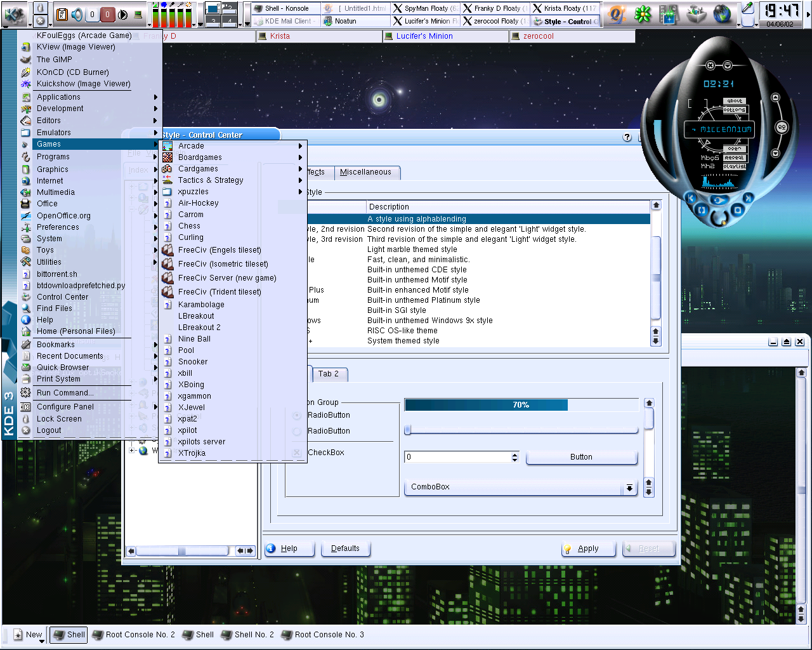The height and width of the screenshot is (650, 812).
Task: Switch to the Shell - Konsole taskbar entry
Action: pos(285,8)
